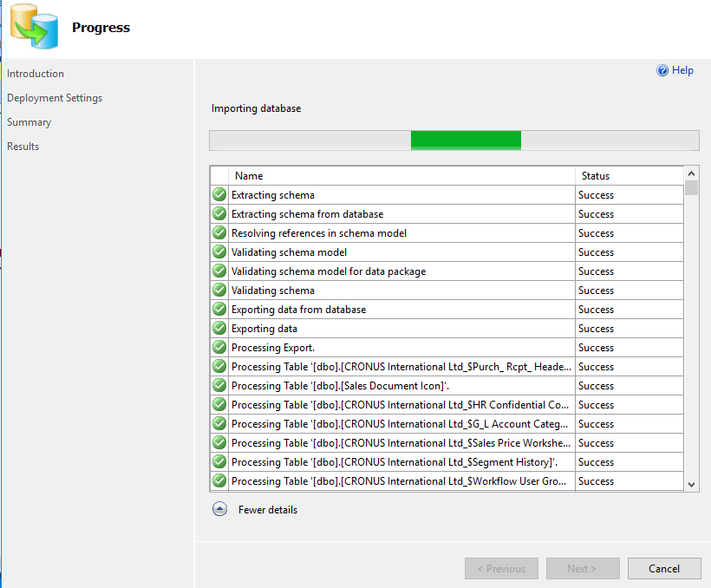
Task: Click green checkmark next to Validating schema model
Action: click(219, 252)
